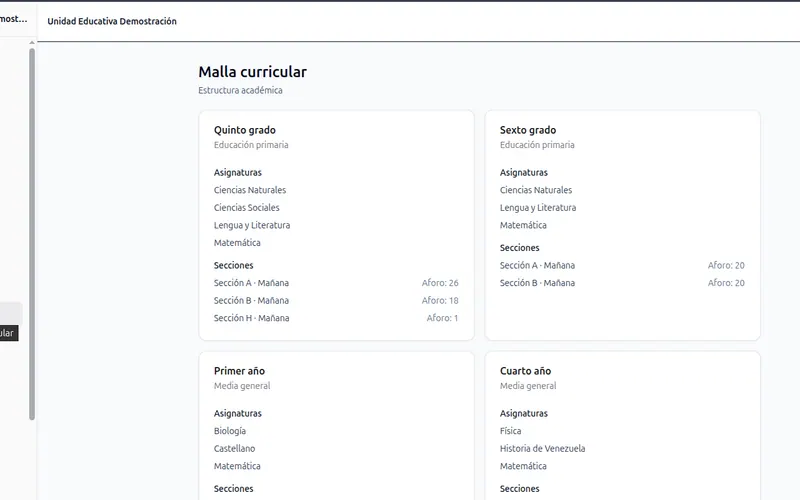Open the Quinto grado card title
This screenshot has height=500, width=800.
[245, 130]
